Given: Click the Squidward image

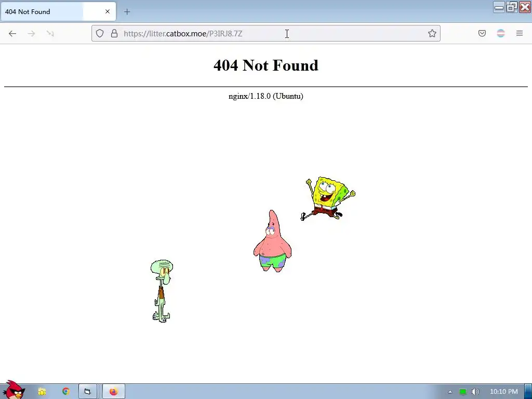Looking at the screenshot, I should click(162, 291).
